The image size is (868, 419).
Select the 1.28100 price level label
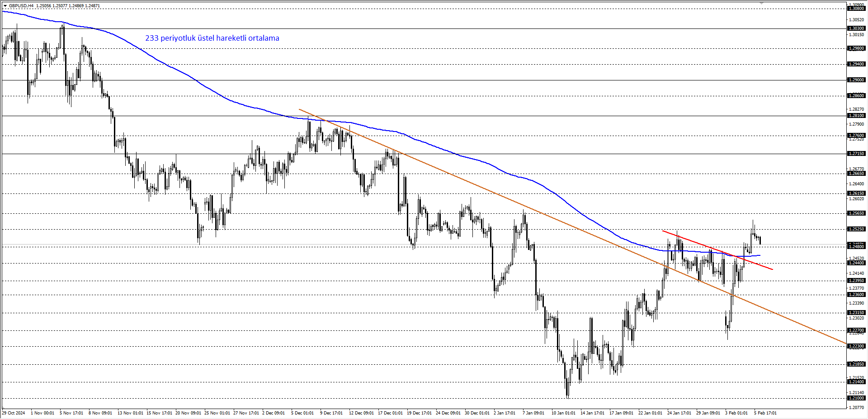pyautogui.click(x=856, y=116)
